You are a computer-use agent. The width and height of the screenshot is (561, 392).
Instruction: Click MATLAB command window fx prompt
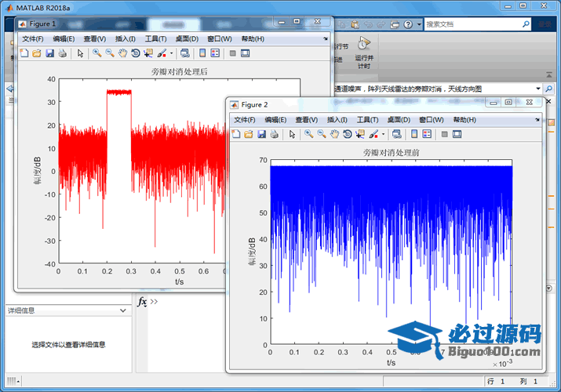point(142,302)
